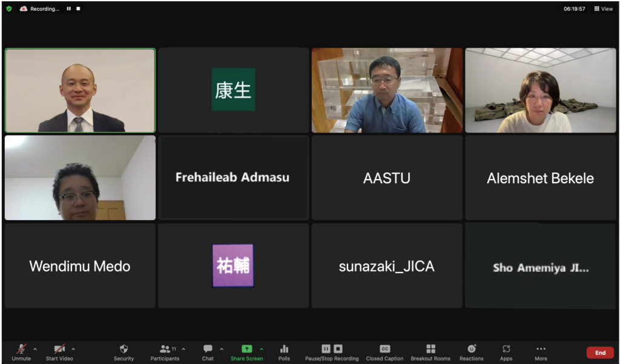This screenshot has width=620, height=364.
Task: Select the Frehaileab Admasu participant tile
Action: [x=232, y=178]
